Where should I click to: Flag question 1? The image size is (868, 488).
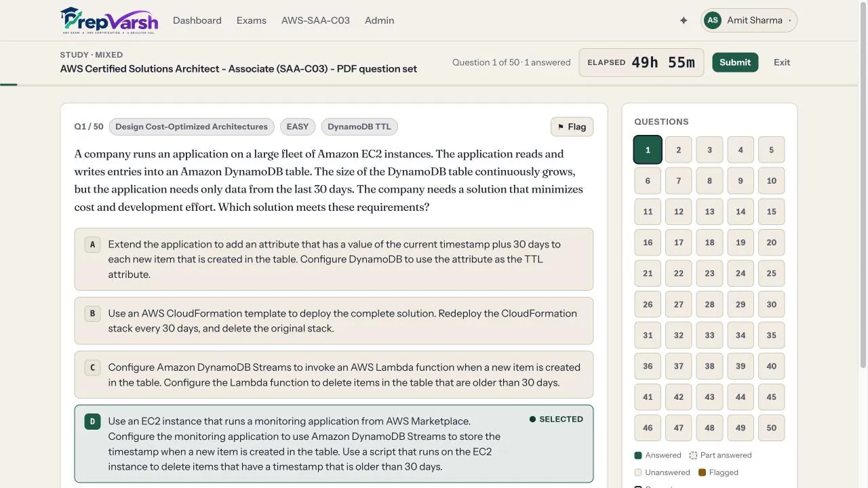pos(572,127)
